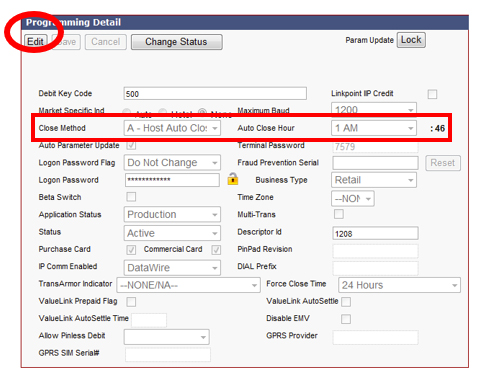Click the Auto Close minutes value 46
Viewport: 491px width, 384px height.
[x=440, y=128]
